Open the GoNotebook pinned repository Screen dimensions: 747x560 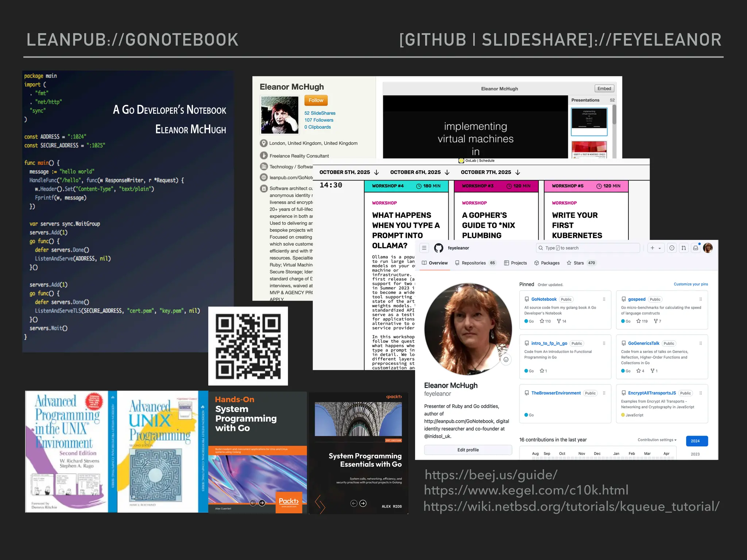(x=544, y=299)
